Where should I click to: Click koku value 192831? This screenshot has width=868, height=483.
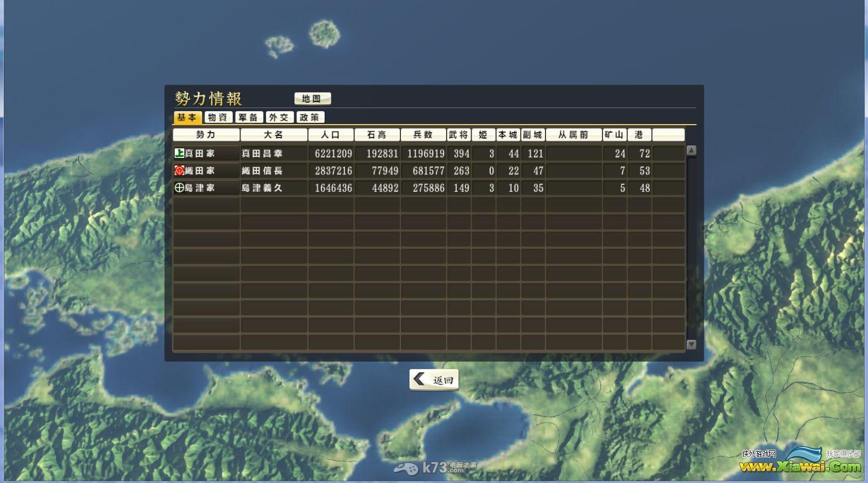tap(382, 153)
